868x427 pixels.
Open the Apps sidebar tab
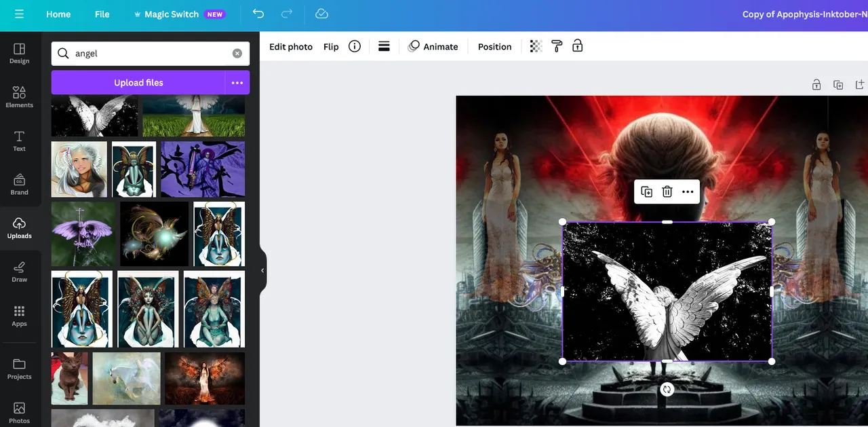(x=20, y=316)
